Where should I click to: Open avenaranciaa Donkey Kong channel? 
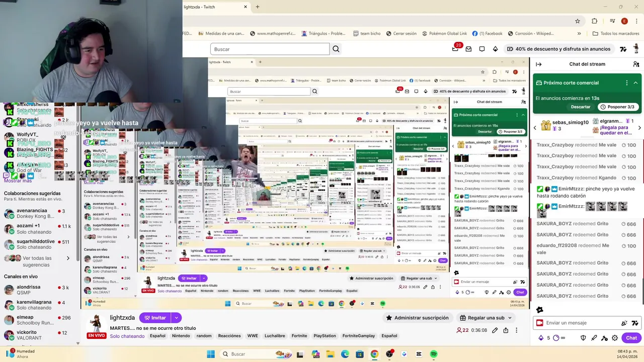[x=38, y=214]
